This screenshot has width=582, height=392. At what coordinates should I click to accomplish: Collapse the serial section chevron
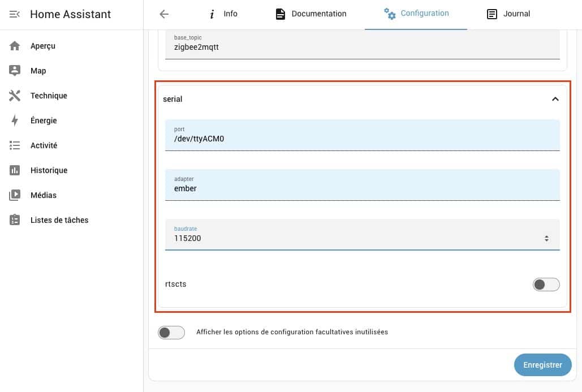pyautogui.click(x=555, y=99)
